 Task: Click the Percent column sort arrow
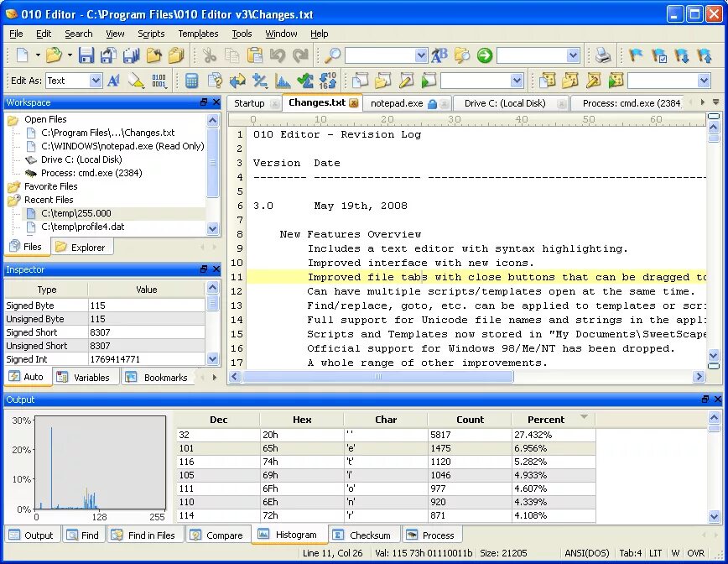point(584,417)
